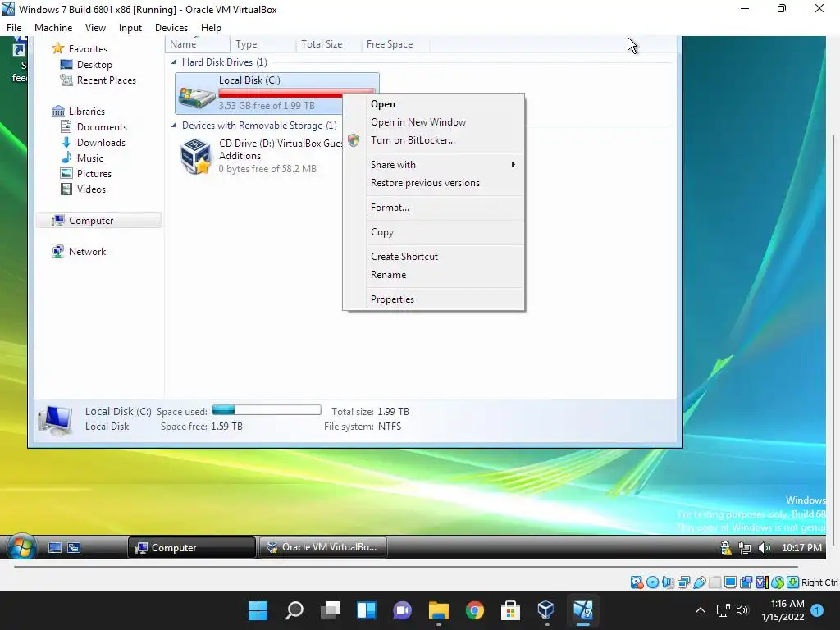This screenshot has height=630, width=840.
Task: Click the Switch between windows quick launch icon
Action: 74,547
